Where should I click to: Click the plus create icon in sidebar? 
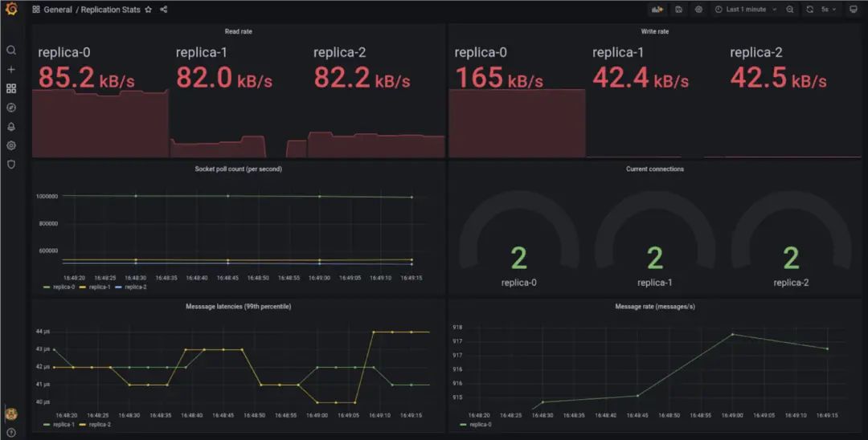tap(10, 70)
